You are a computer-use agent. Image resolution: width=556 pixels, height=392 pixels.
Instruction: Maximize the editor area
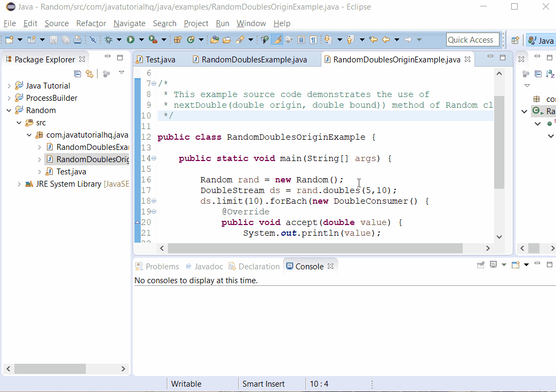click(503, 58)
